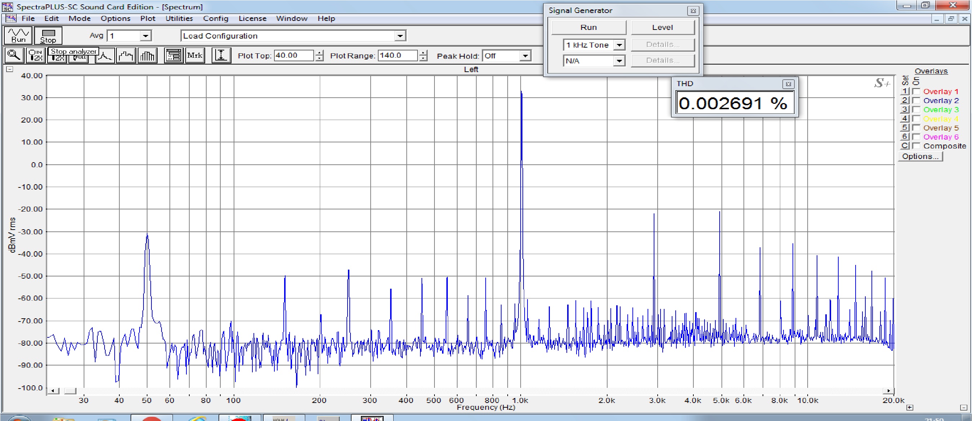Open the Mode menu
Viewport: 980px width, 421px height.
point(80,18)
